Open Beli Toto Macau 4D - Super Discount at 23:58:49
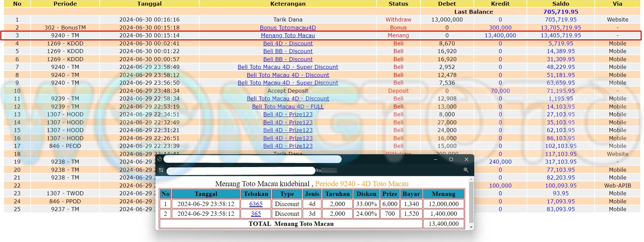Image resolution: width=644 pixels, height=242 pixels. click(x=288, y=67)
